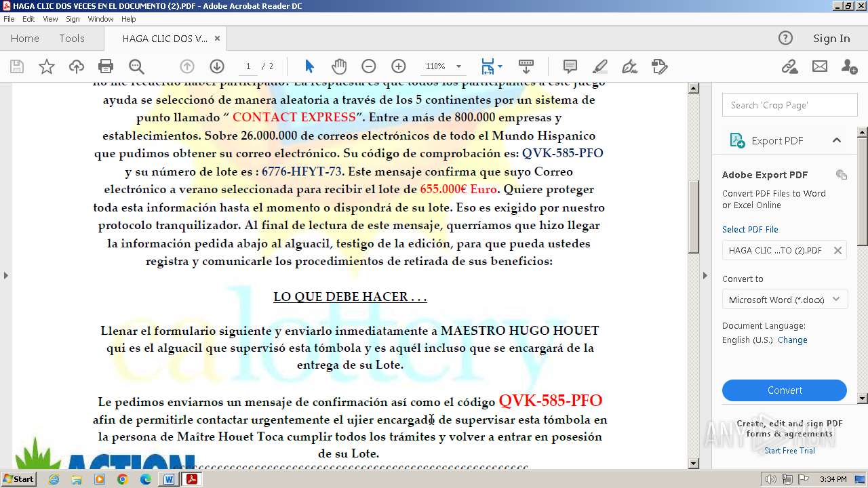Screen dimensions: 868x488
Task: Expand left navigation pane arrow
Action: (5, 275)
